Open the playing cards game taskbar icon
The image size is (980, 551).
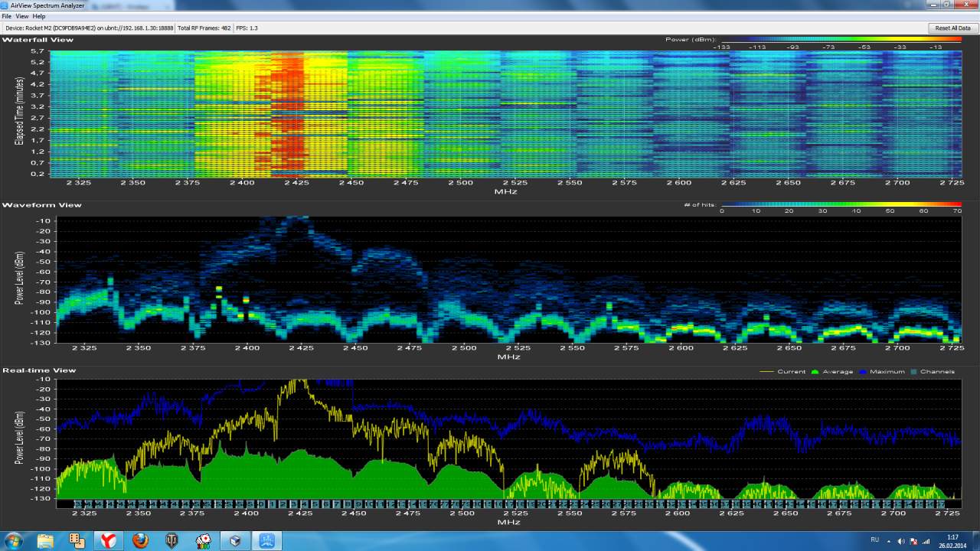[204, 541]
